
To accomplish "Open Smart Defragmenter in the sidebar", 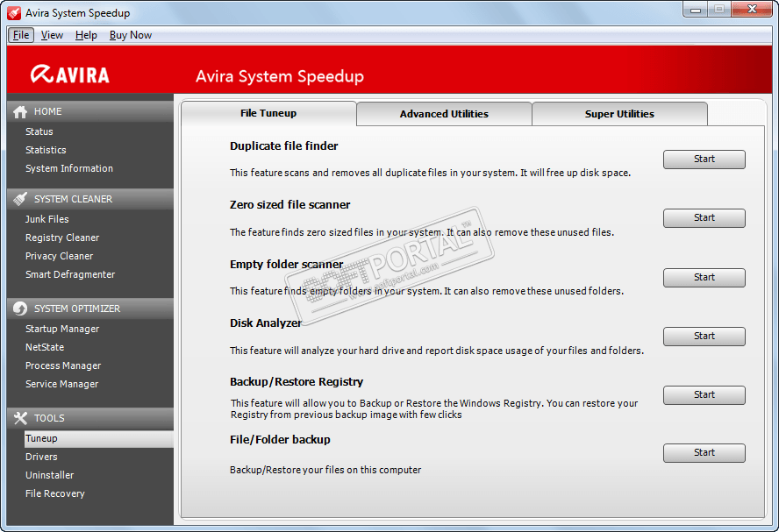I will (x=70, y=274).
